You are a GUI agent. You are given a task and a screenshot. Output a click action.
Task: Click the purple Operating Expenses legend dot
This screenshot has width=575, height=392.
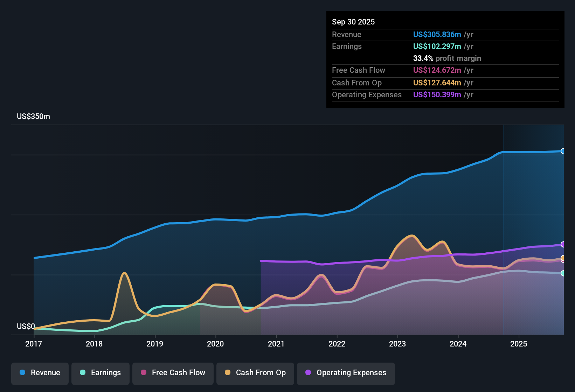(308, 372)
